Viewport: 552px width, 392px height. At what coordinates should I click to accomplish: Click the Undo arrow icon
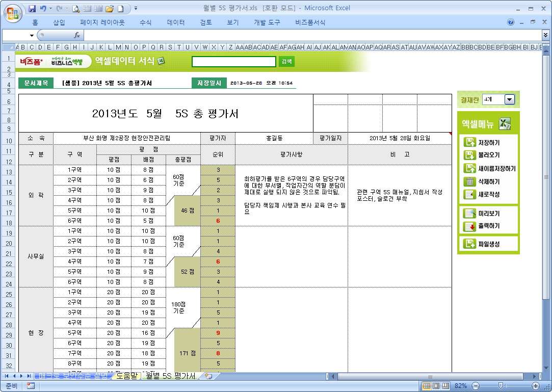pos(43,9)
